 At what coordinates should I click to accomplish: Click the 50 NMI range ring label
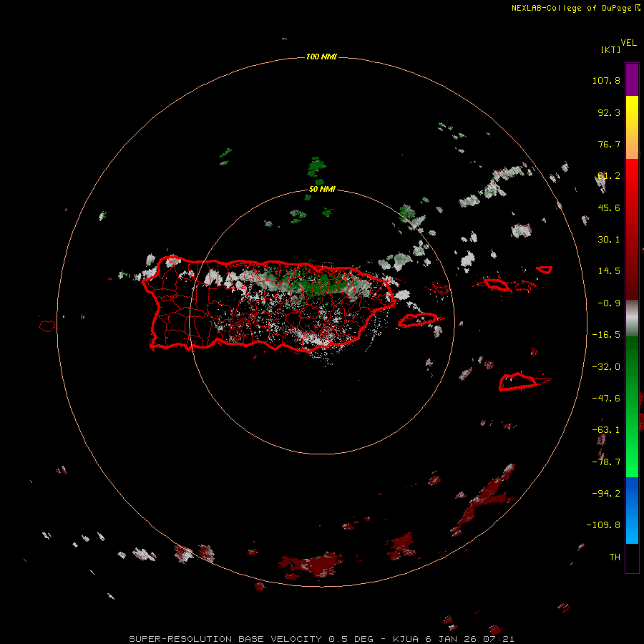tap(322, 189)
